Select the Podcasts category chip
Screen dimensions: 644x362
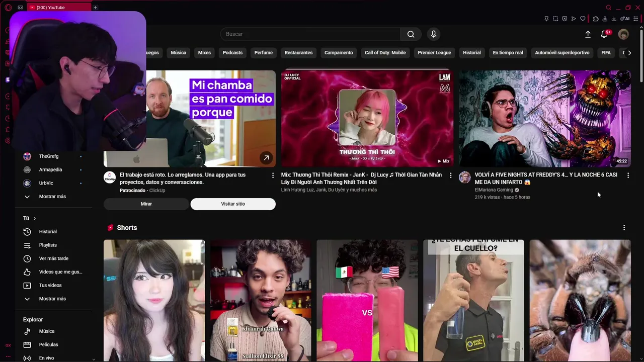click(232, 53)
